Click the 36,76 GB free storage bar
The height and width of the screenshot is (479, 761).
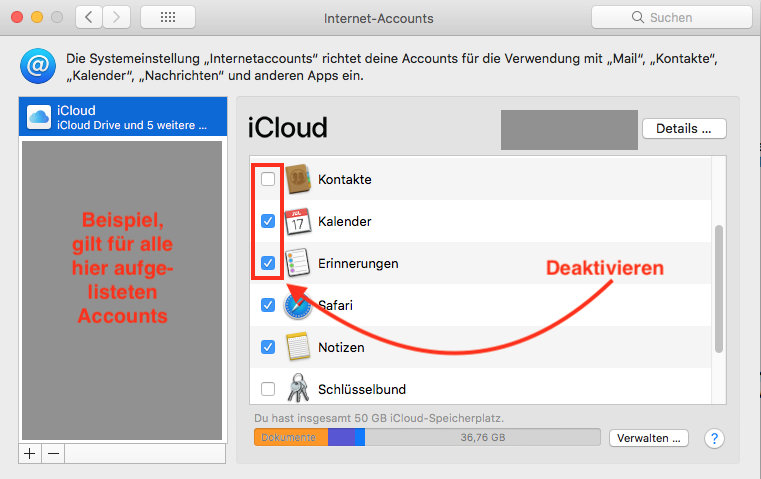pyautogui.click(x=482, y=437)
